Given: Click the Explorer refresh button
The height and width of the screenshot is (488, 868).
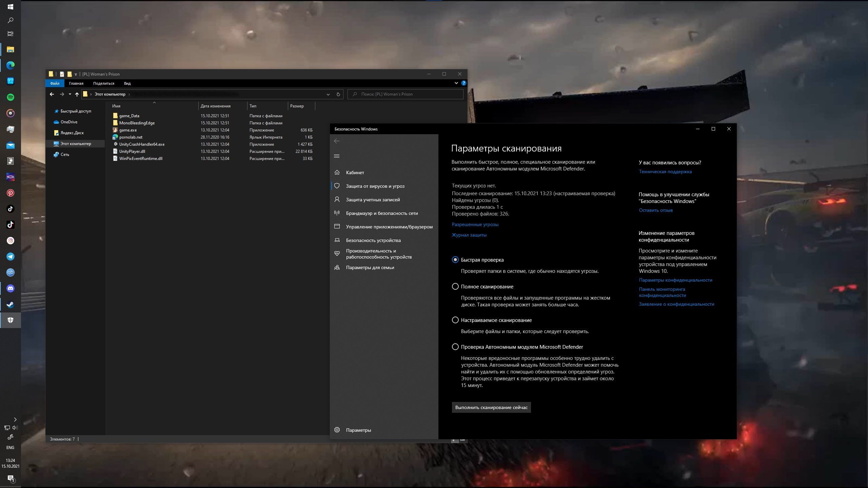Looking at the screenshot, I should [x=338, y=94].
